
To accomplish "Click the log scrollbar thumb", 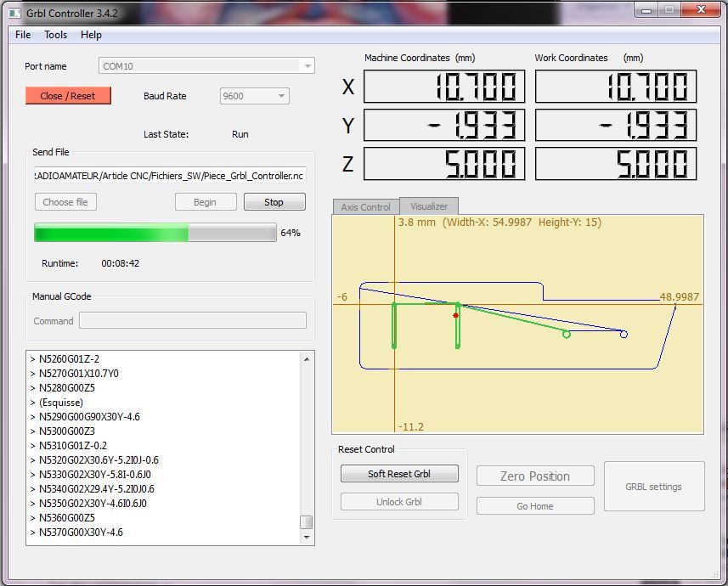I will (307, 522).
